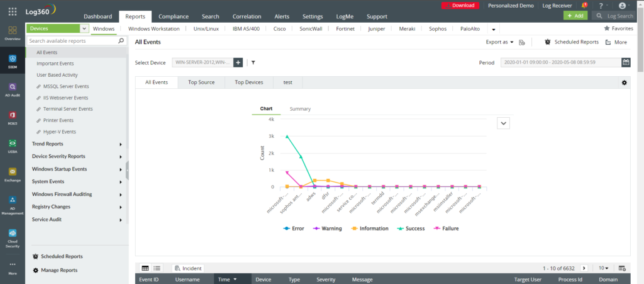The image size is (644, 284).
Task: Open AD Audit from sidebar
Action: (13, 89)
